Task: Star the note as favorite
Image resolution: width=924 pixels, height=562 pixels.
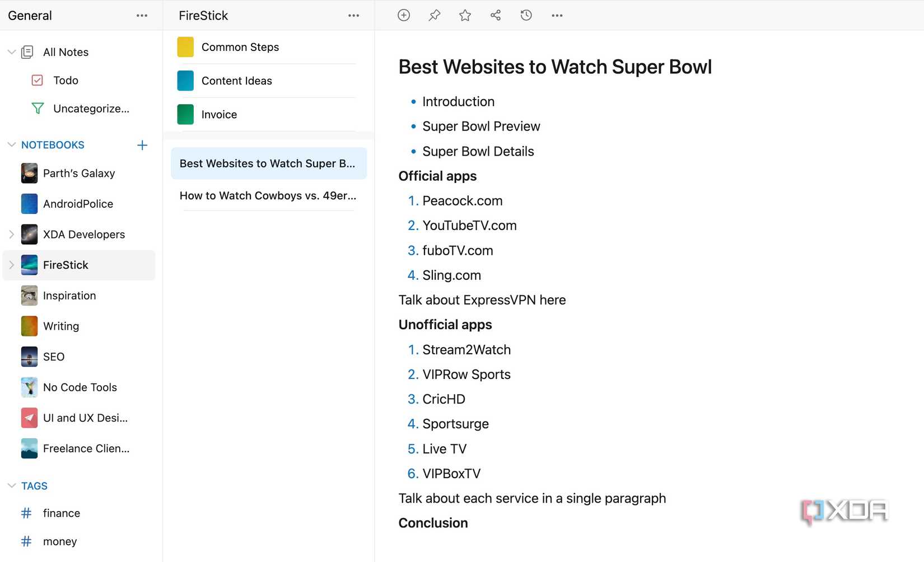Action: pyautogui.click(x=465, y=16)
